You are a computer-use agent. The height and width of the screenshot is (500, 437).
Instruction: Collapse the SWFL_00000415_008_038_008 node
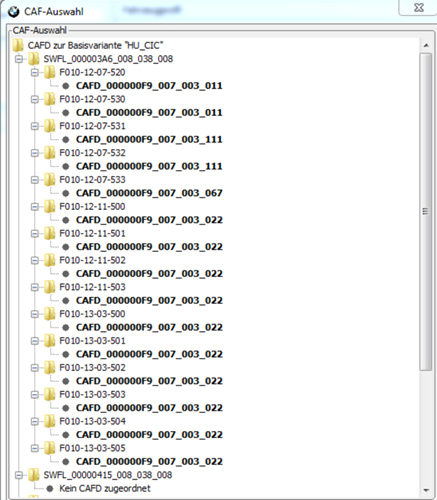click(x=19, y=475)
